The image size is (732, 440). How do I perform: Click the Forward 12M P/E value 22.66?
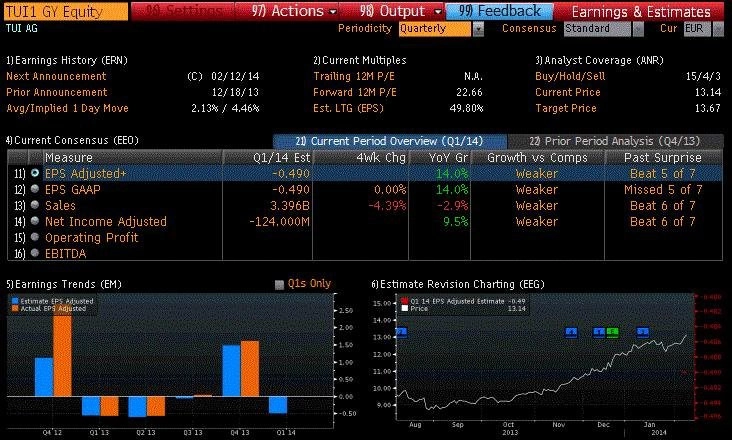pyautogui.click(x=469, y=92)
